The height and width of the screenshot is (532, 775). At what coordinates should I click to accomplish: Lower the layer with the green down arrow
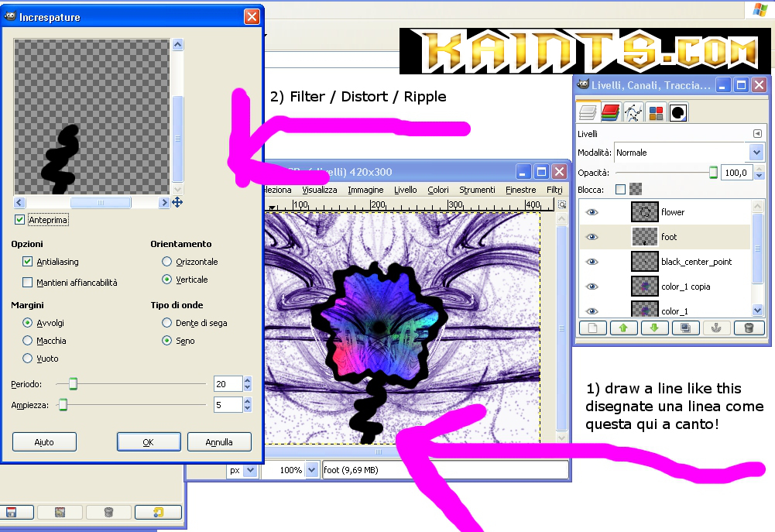654,328
